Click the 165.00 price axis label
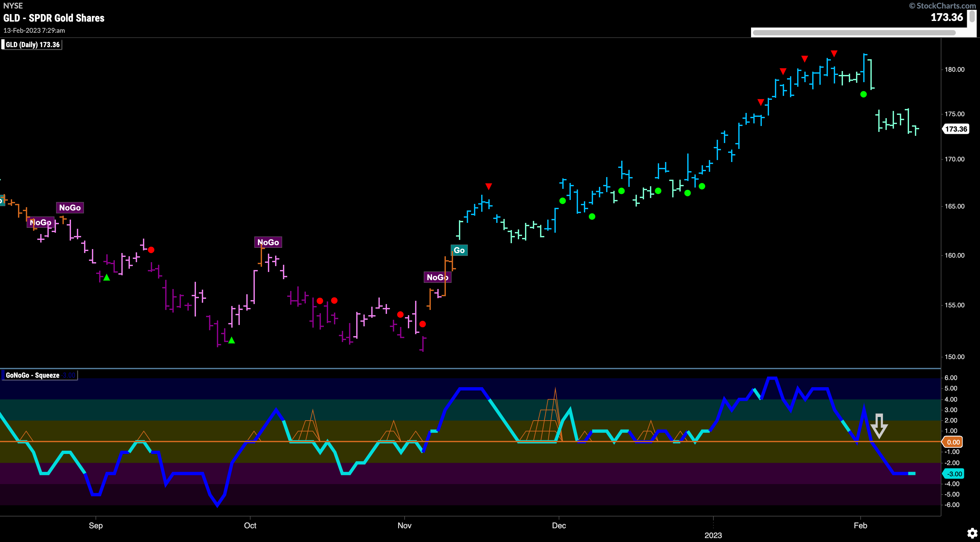 [955, 206]
